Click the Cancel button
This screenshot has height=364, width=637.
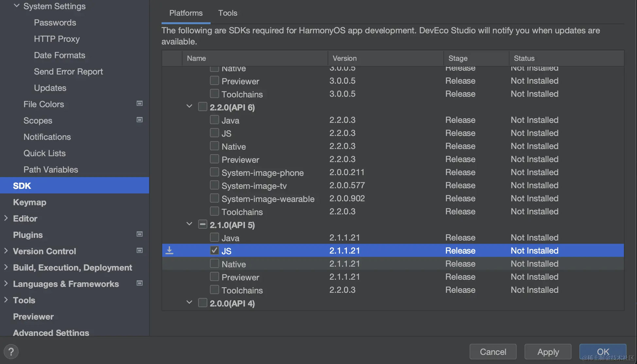(493, 352)
